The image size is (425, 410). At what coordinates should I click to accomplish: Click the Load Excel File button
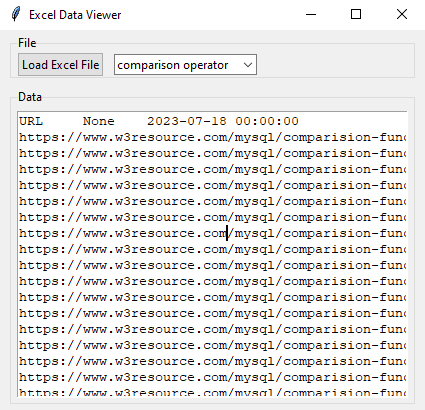pos(60,65)
